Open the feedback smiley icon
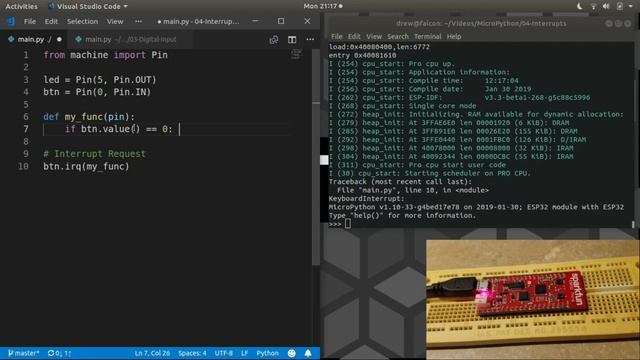 (x=291, y=353)
